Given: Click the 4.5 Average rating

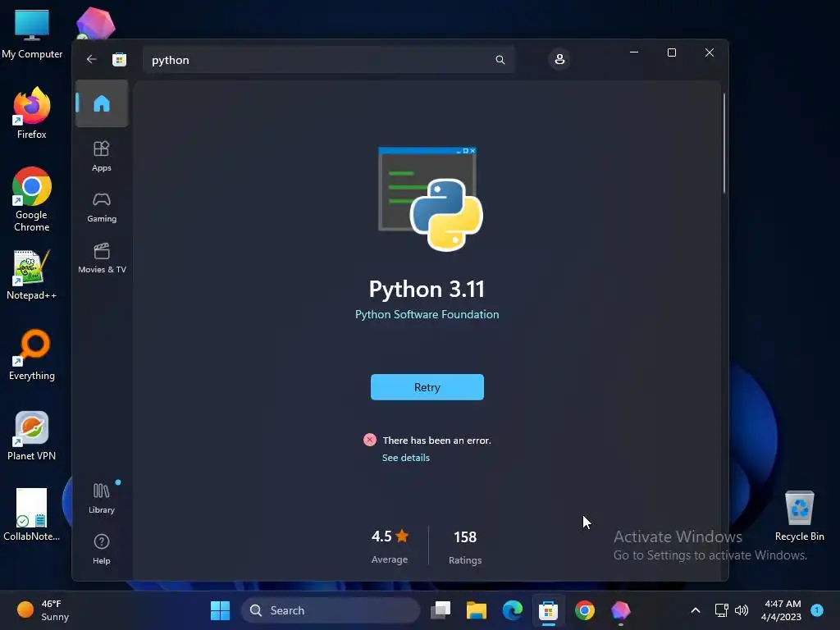Looking at the screenshot, I should click(390, 546).
